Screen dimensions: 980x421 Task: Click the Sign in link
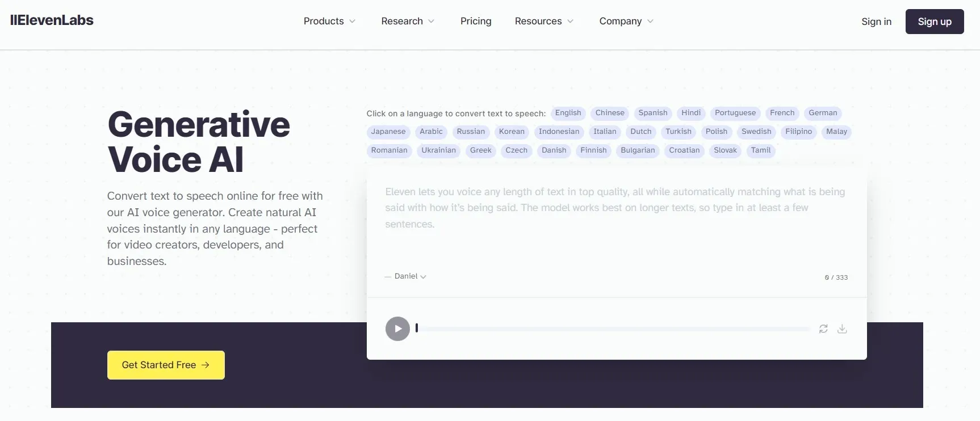pos(876,22)
